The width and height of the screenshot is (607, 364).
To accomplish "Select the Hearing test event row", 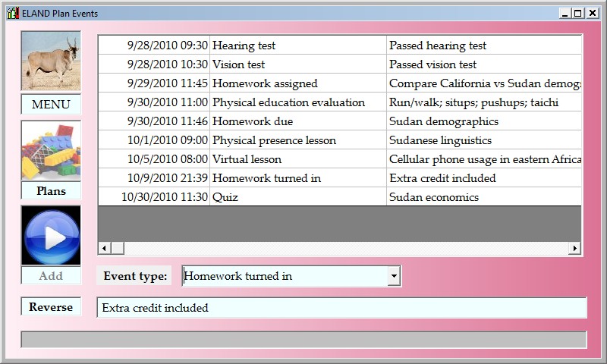I will [x=297, y=45].
